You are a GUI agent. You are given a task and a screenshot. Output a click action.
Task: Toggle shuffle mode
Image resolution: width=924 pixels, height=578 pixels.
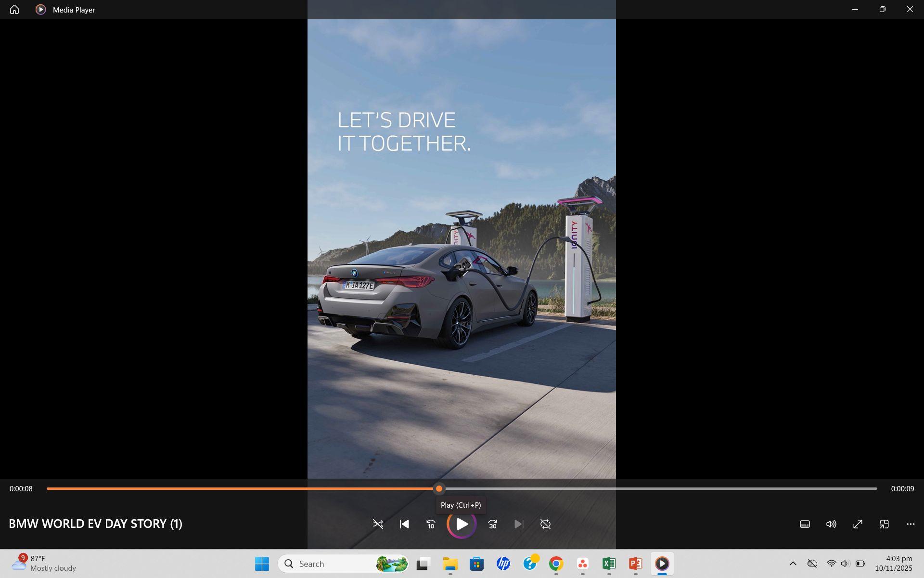coord(378,524)
